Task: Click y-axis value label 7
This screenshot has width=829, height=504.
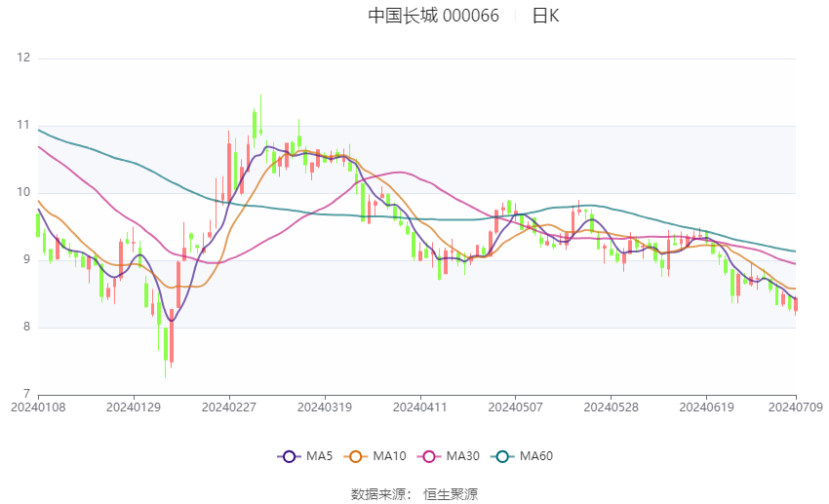Action: click(27, 394)
